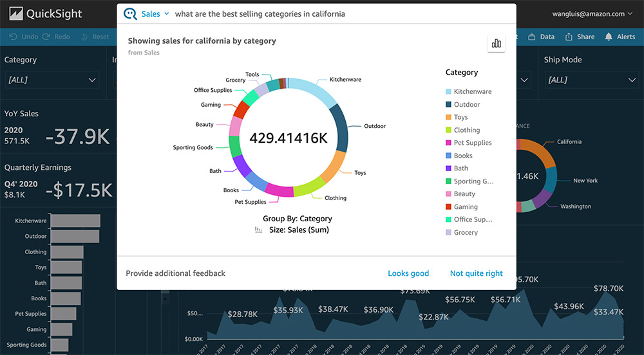Click the Toys donut chart label
This screenshot has width=644, height=355.
[360, 172]
